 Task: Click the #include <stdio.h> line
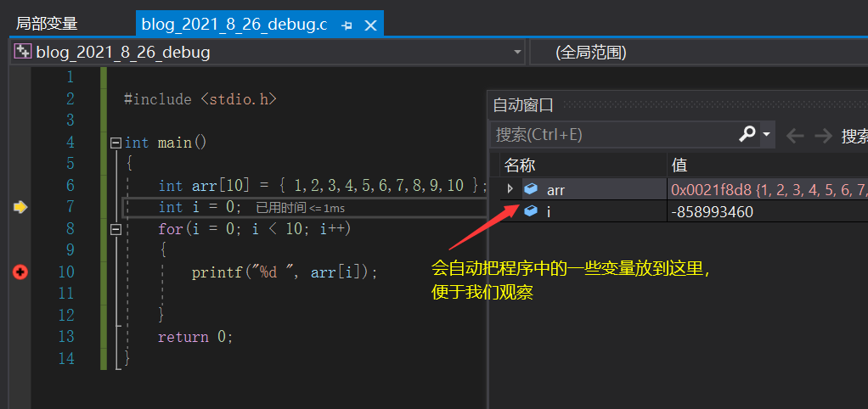tap(200, 99)
